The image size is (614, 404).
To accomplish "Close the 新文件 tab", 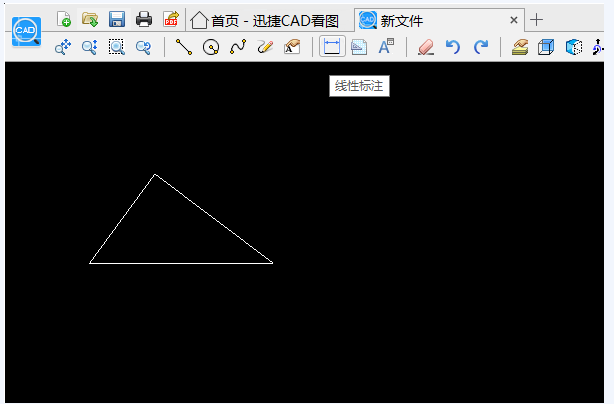I will coord(514,20).
